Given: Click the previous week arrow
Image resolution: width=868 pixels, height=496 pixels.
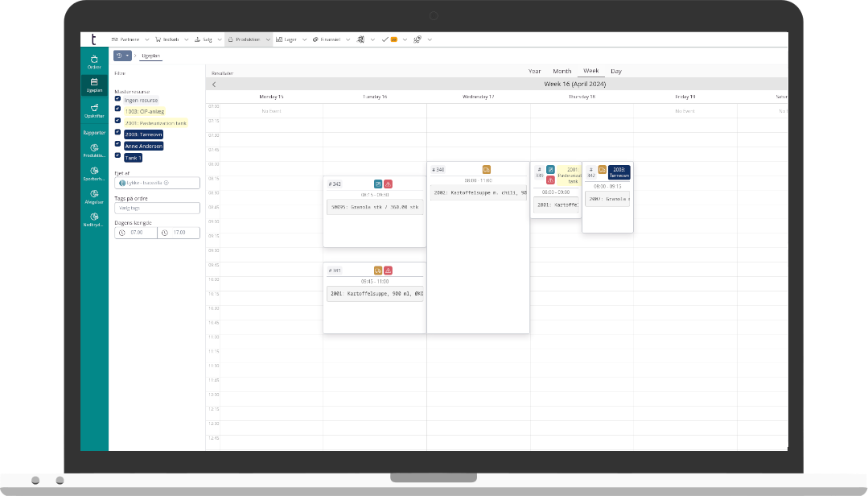Looking at the screenshot, I should coord(214,84).
